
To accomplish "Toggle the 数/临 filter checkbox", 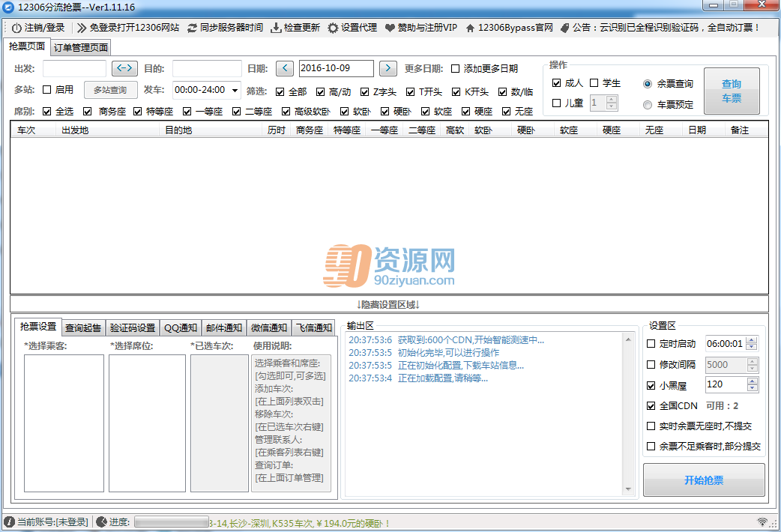I will [503, 91].
